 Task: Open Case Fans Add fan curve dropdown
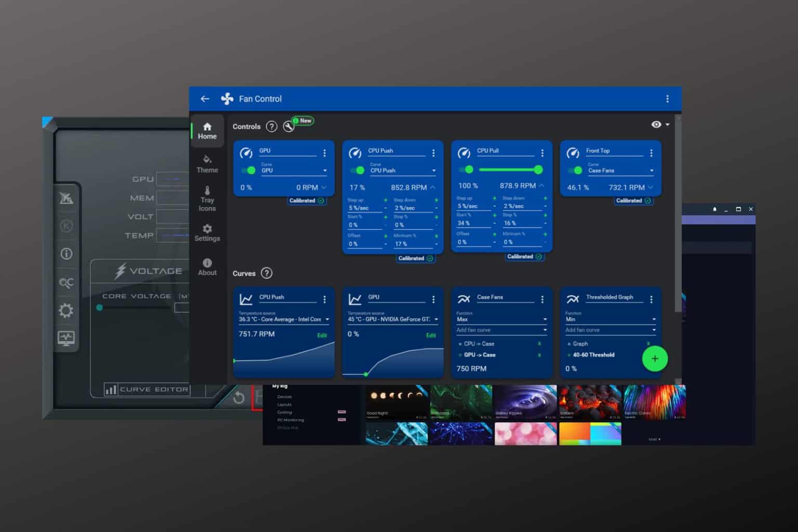point(502,330)
